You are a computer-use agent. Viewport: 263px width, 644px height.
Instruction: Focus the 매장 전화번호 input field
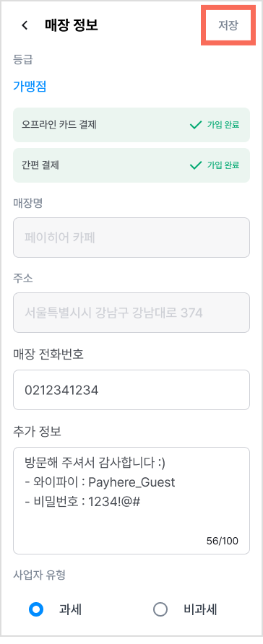[131, 390]
